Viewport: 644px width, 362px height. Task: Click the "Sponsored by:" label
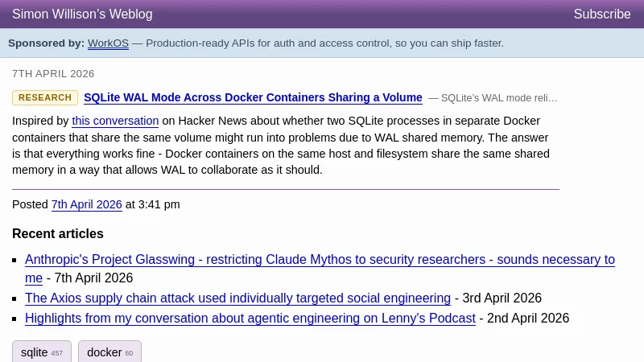pos(46,43)
